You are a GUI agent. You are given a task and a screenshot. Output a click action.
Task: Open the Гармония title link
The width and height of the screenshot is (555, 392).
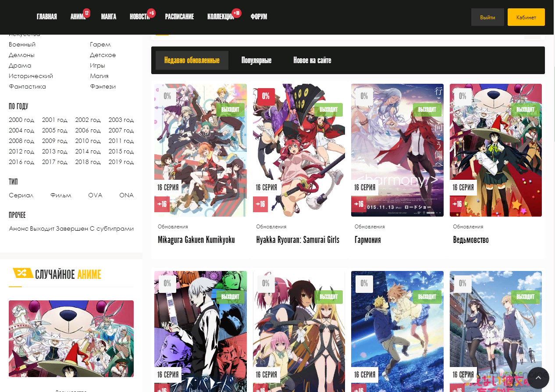coord(368,240)
